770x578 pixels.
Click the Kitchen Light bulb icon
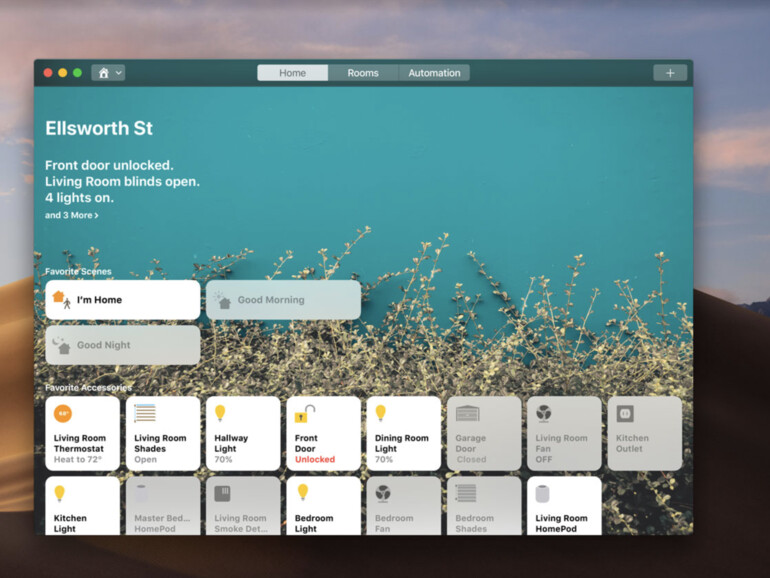(x=59, y=494)
